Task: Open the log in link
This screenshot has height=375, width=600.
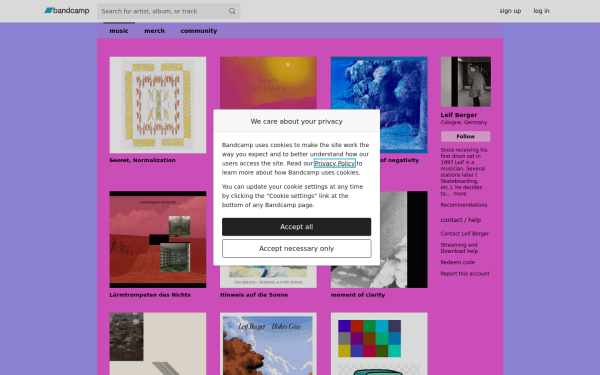Action: pyautogui.click(x=541, y=11)
